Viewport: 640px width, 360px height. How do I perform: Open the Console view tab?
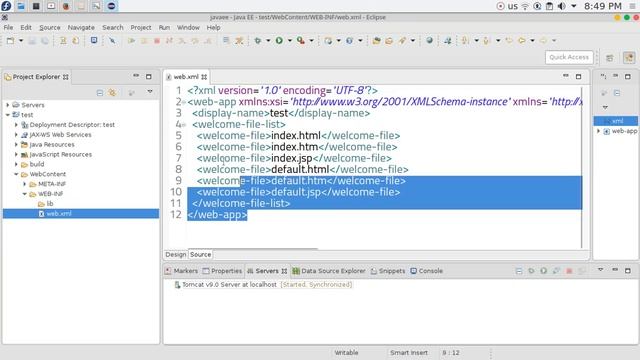pos(427,271)
